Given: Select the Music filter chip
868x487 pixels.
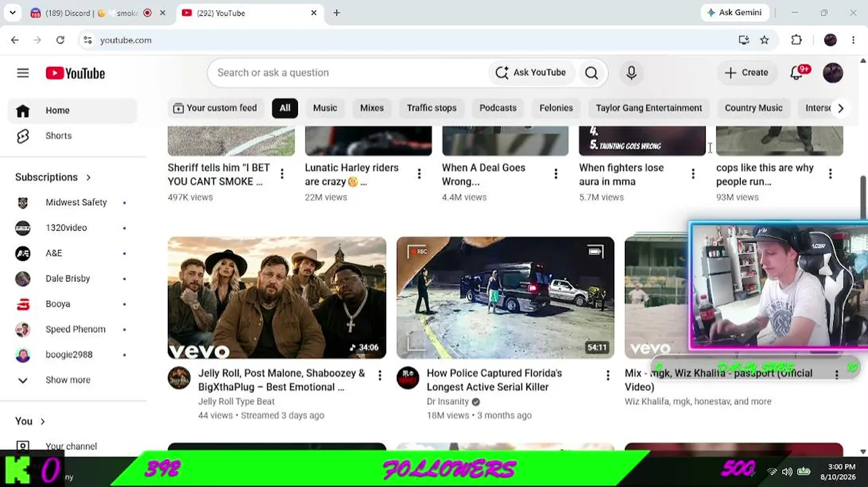Looking at the screenshot, I should point(325,108).
